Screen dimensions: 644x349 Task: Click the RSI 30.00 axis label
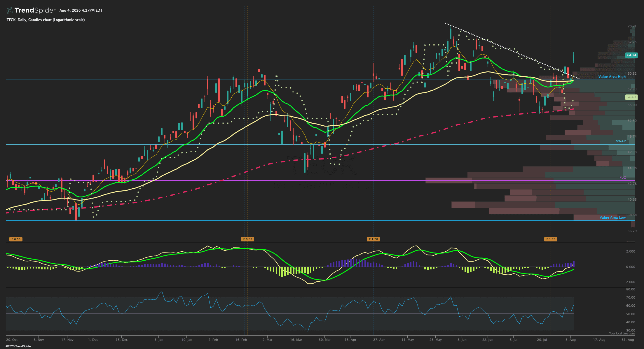click(x=631, y=330)
